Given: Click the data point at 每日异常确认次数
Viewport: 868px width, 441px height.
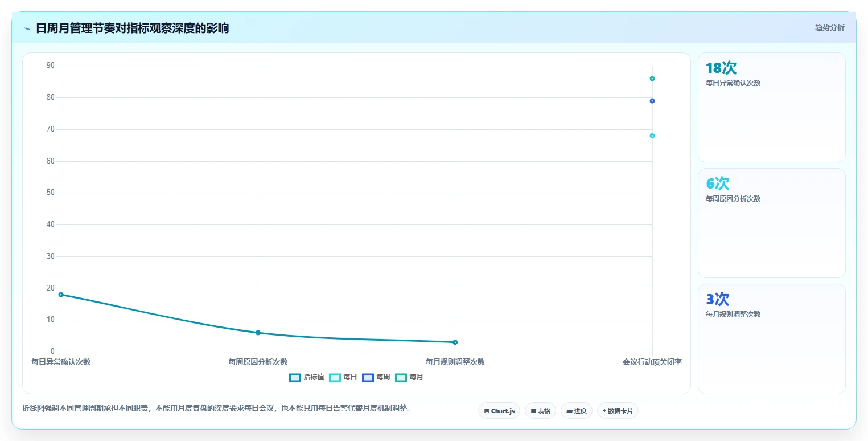Looking at the screenshot, I should 61,295.
